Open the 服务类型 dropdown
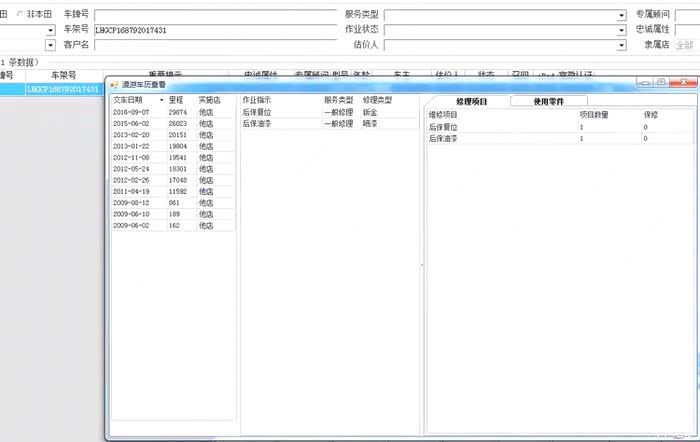700x442 pixels. pos(621,15)
